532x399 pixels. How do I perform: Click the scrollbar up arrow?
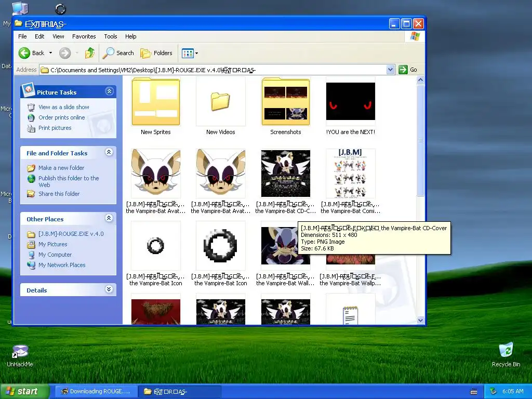click(x=420, y=80)
